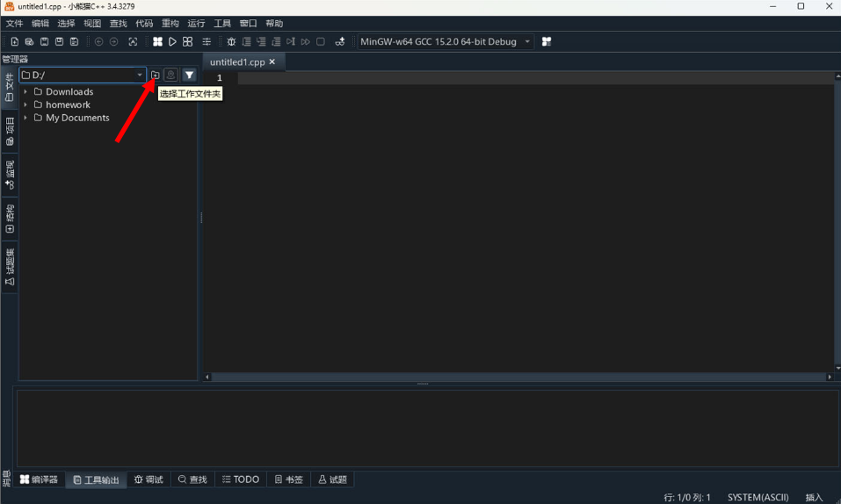Click the Save All toolbar icon
Screen dimensions: 841x504
[x=74, y=41]
